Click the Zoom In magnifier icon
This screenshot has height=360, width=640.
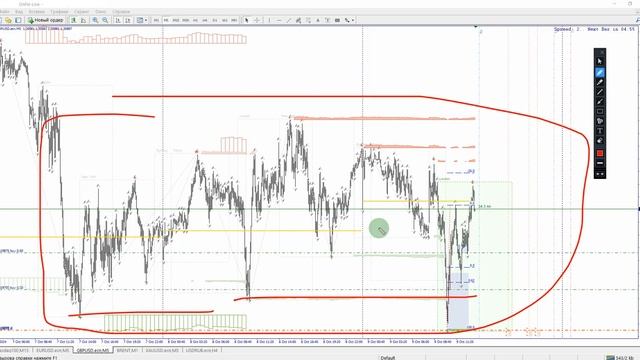(95, 20)
